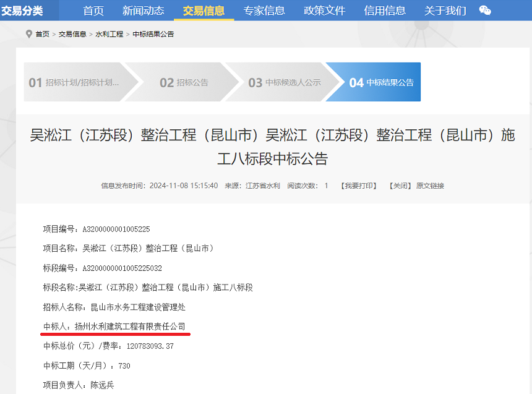The image size is (532, 394).
Task: Open the 交易分类 category menu
Action: tap(21, 11)
